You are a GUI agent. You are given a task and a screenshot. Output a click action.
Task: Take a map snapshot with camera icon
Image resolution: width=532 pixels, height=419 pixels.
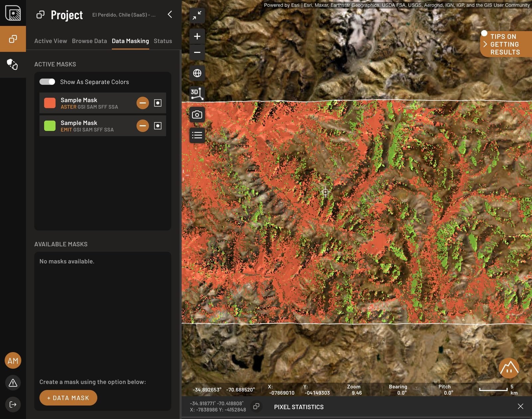197,115
